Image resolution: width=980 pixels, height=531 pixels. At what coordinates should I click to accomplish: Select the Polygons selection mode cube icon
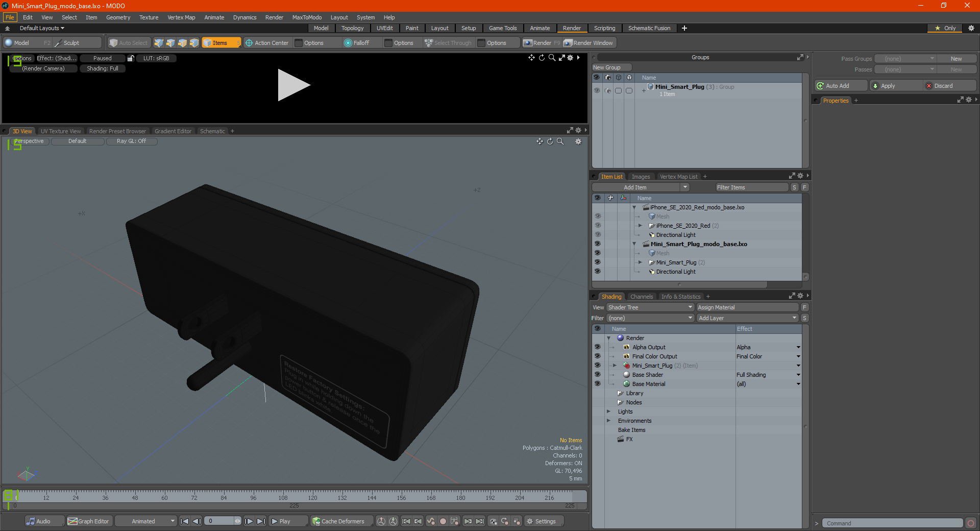point(182,43)
